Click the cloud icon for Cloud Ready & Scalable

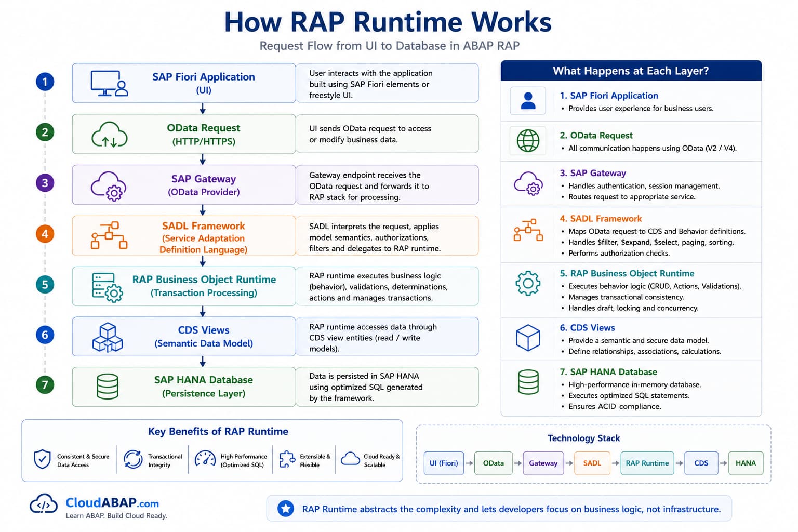350,458
